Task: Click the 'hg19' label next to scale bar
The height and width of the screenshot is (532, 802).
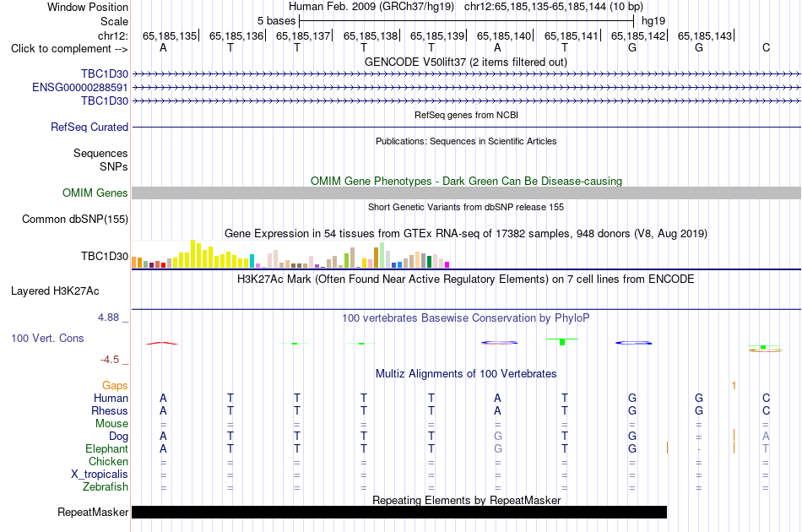Action: point(653,21)
